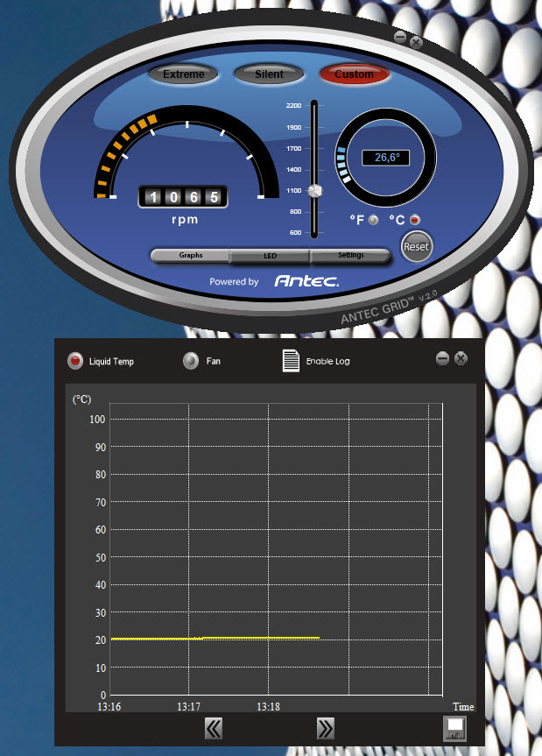Switch temperature unit to °F
Screen dimensions: 542x756
click(373, 220)
